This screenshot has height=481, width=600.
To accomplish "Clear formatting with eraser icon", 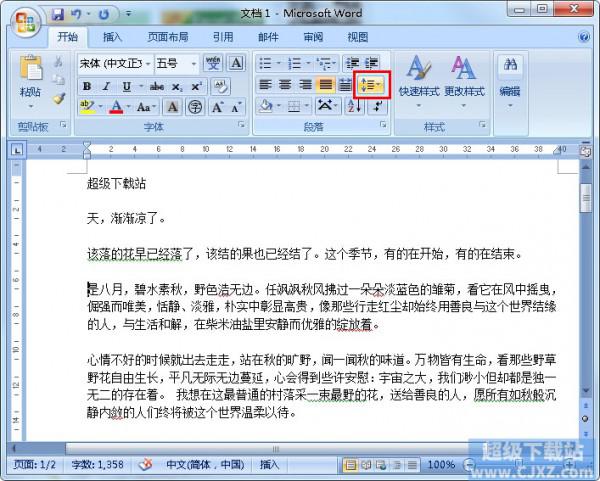I will [x=220, y=86].
